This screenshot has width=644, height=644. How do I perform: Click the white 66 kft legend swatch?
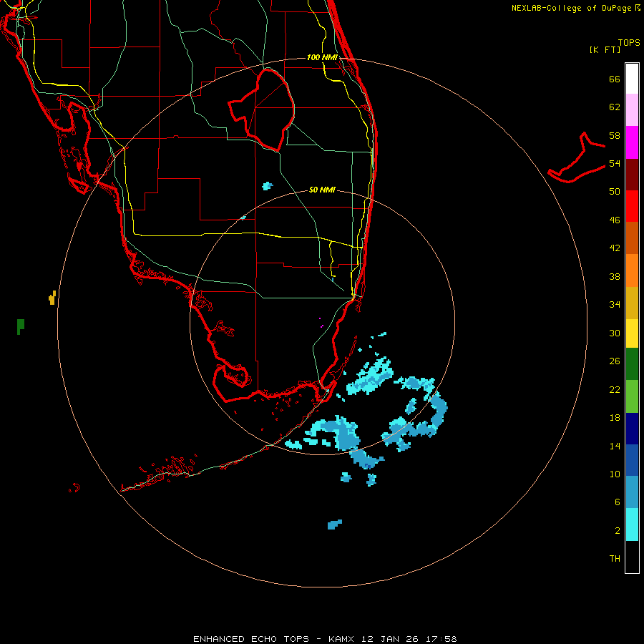632,79
